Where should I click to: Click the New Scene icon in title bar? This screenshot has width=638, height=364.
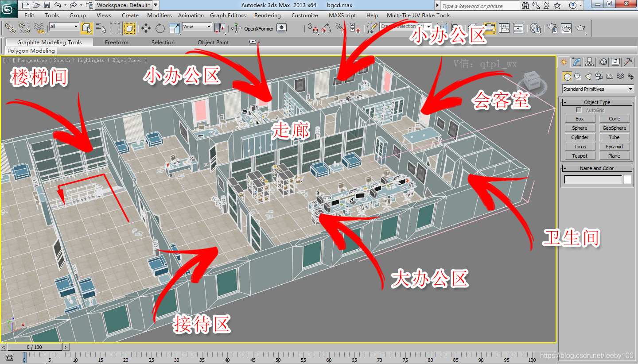pos(25,5)
